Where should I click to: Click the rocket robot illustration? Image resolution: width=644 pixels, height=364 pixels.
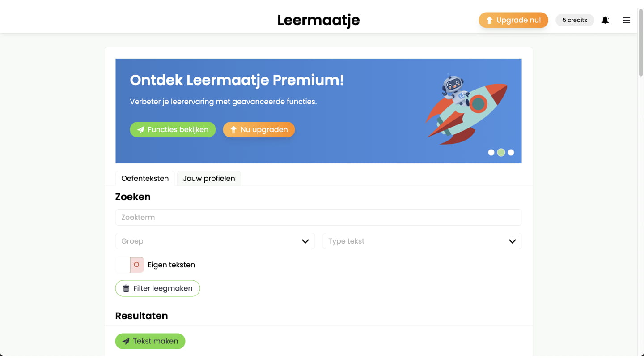point(466,110)
